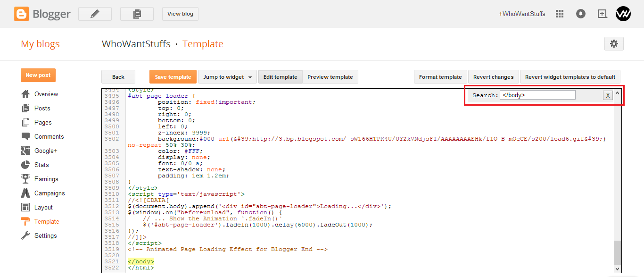The height and width of the screenshot is (277, 644).
Task: Click the Template paint roller icon
Action: tap(25, 221)
